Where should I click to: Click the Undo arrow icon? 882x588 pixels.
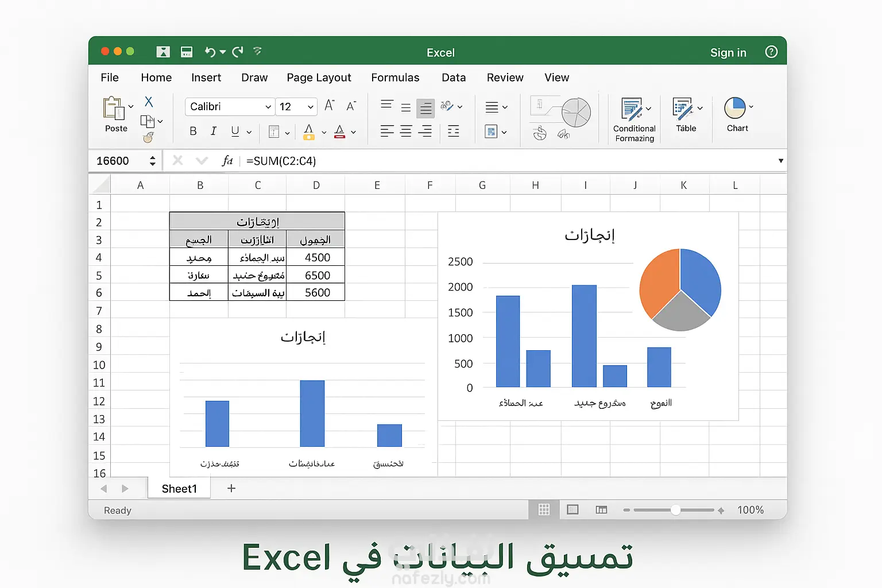[210, 52]
